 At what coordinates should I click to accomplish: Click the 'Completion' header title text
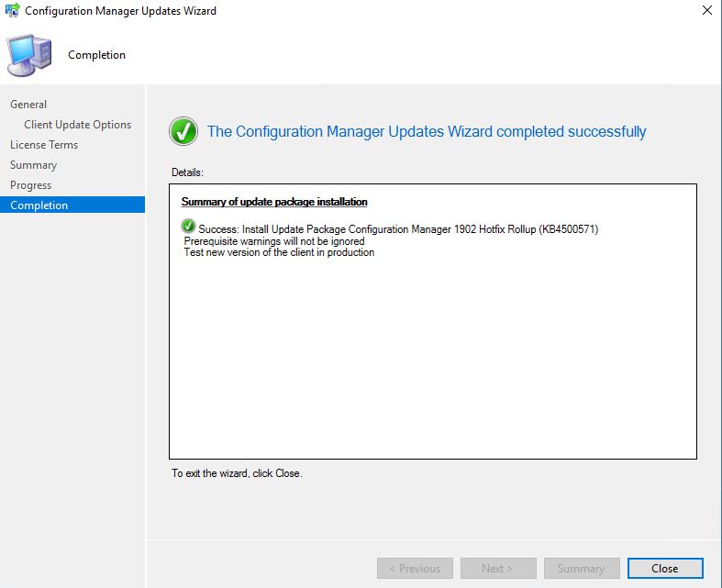(96, 55)
